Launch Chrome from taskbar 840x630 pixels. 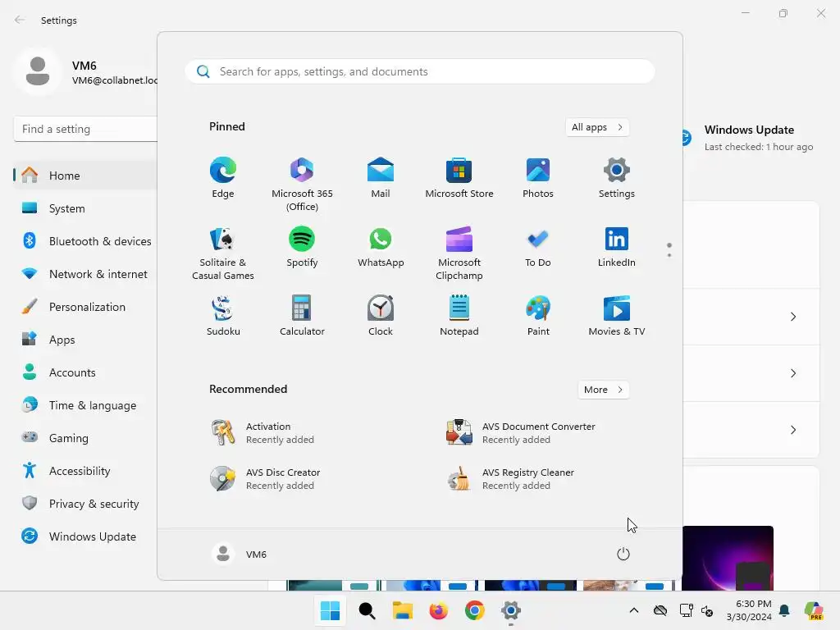(x=475, y=610)
